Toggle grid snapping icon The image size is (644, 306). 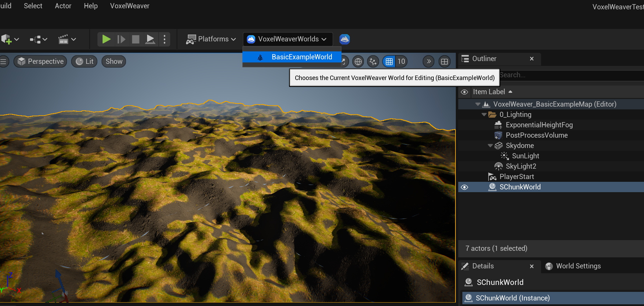(389, 61)
